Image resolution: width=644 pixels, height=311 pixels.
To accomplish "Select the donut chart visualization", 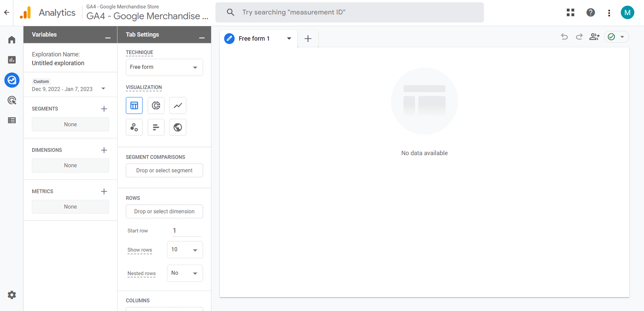I will (156, 106).
